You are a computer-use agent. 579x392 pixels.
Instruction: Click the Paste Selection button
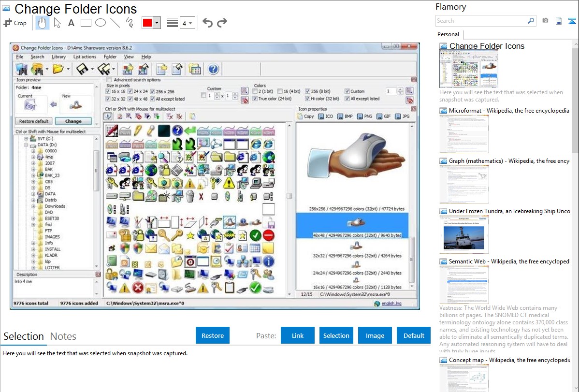(336, 335)
